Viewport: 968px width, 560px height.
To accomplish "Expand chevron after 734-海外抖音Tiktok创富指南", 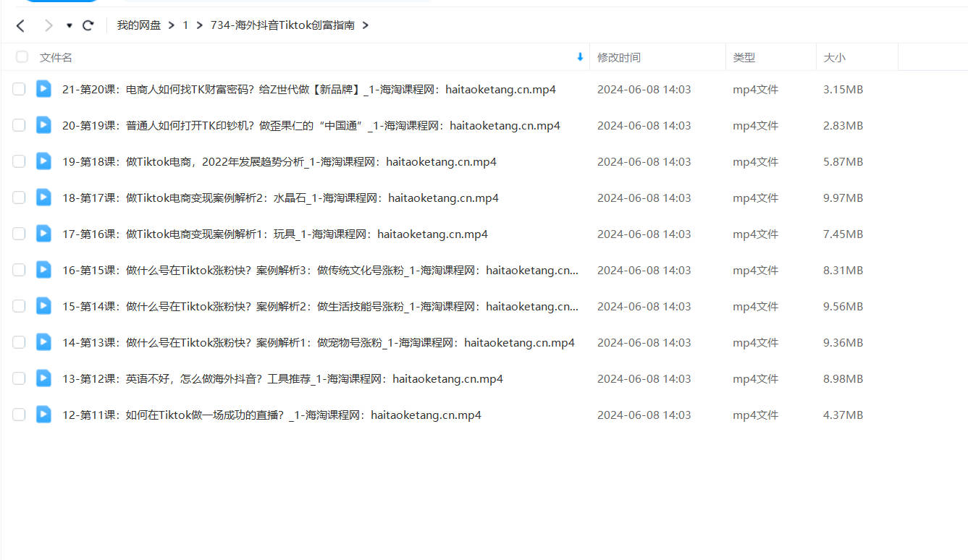I will (365, 25).
